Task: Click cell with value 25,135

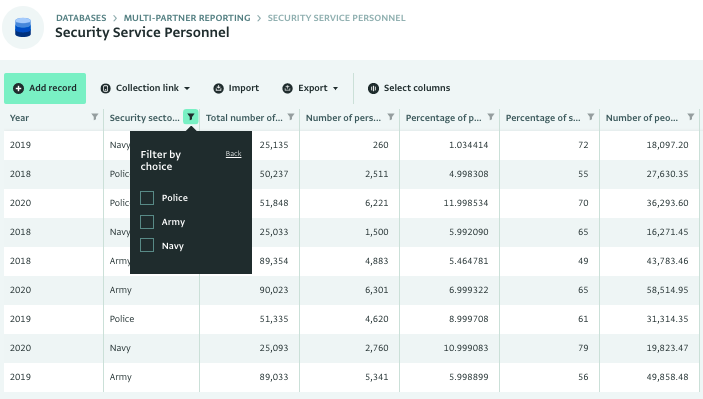Action: pyautogui.click(x=273, y=145)
